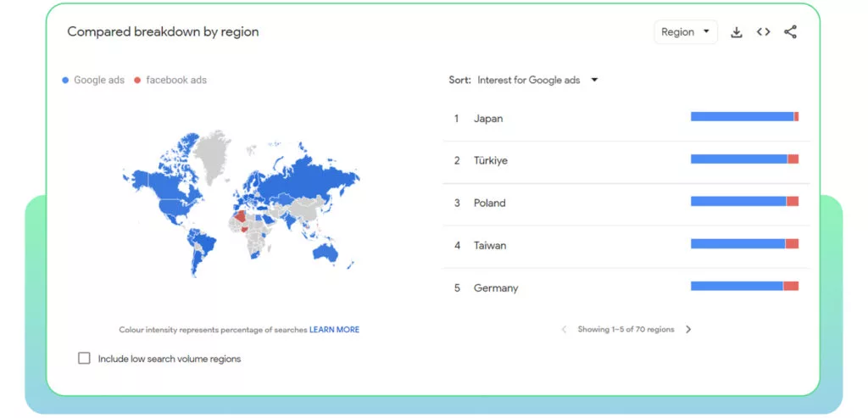Image resolution: width=868 pixels, height=418 pixels.
Task: Select the Germany region row
Action: click(626, 288)
